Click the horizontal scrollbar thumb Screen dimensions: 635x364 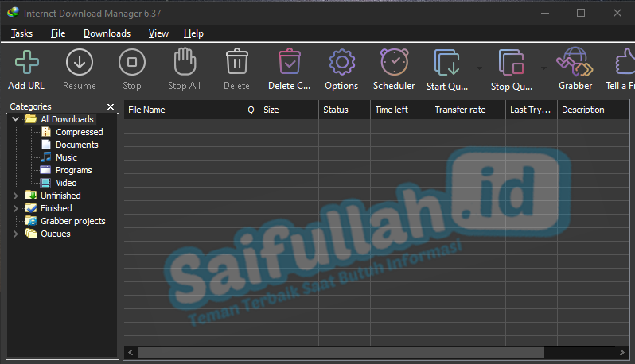[x=341, y=353]
